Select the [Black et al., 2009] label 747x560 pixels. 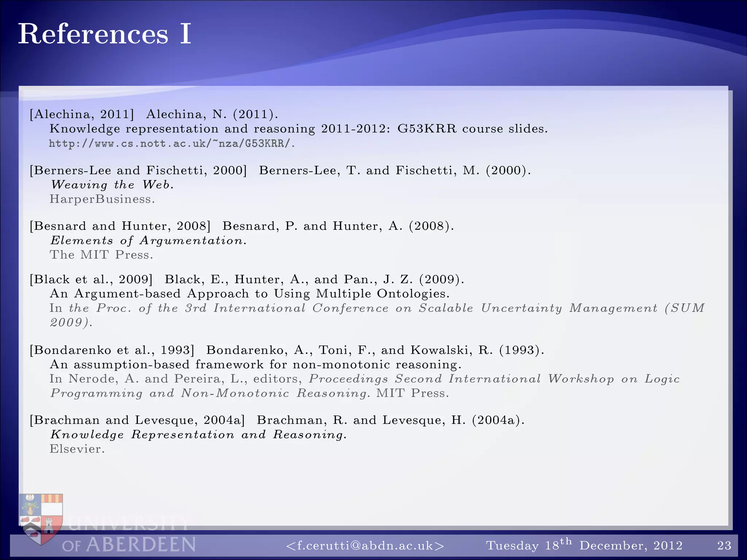pyautogui.click(x=91, y=280)
